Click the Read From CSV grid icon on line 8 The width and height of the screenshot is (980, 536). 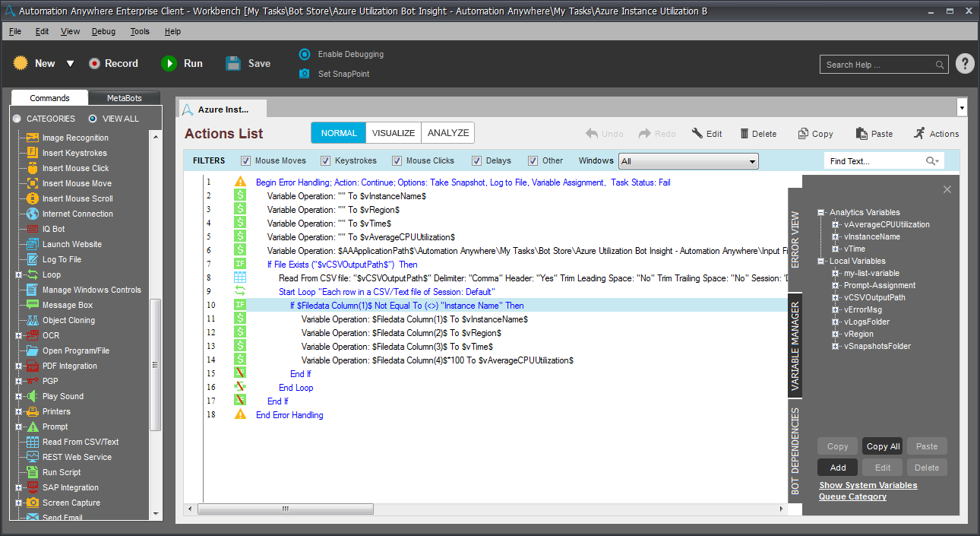pyautogui.click(x=240, y=278)
